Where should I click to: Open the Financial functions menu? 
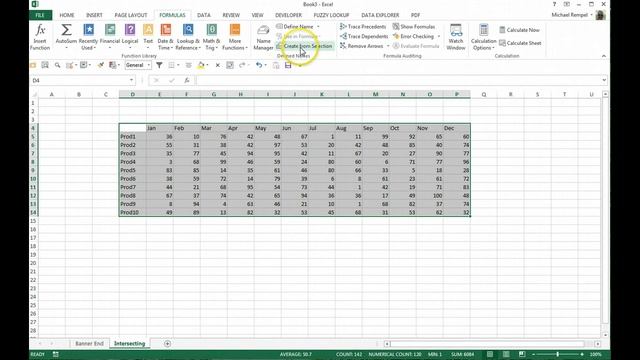(x=110, y=36)
